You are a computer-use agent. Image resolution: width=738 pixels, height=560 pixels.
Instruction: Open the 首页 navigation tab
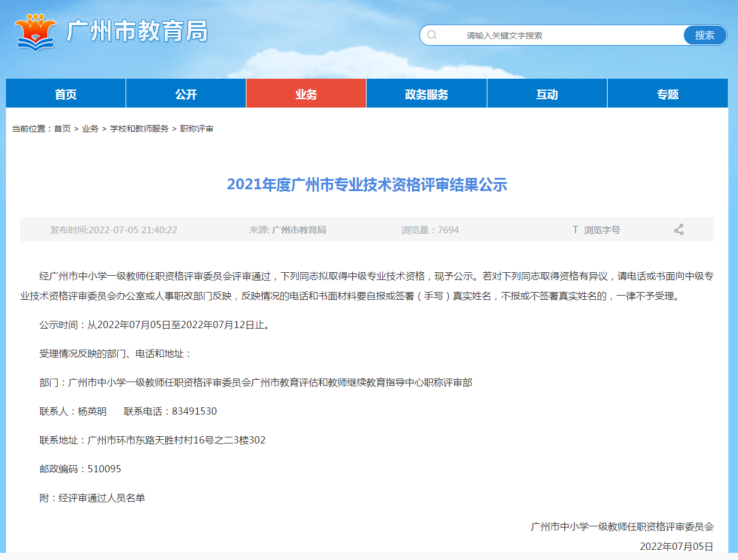coord(66,94)
